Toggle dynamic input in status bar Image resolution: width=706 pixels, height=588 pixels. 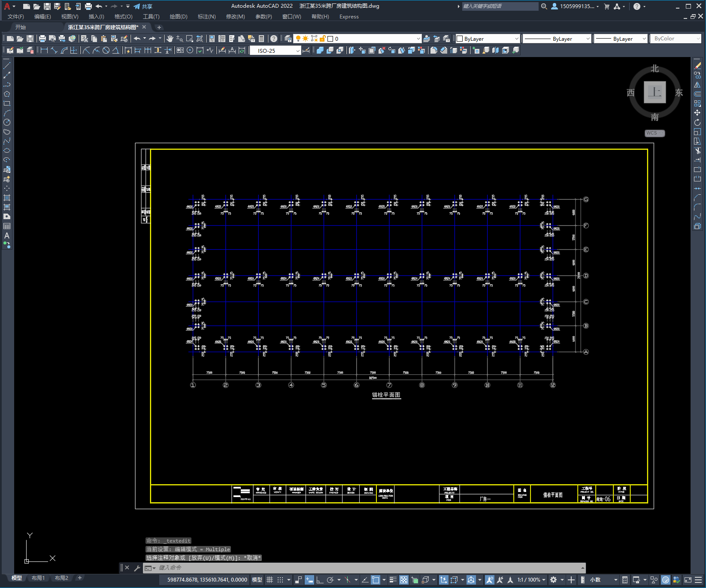pyautogui.click(x=309, y=580)
